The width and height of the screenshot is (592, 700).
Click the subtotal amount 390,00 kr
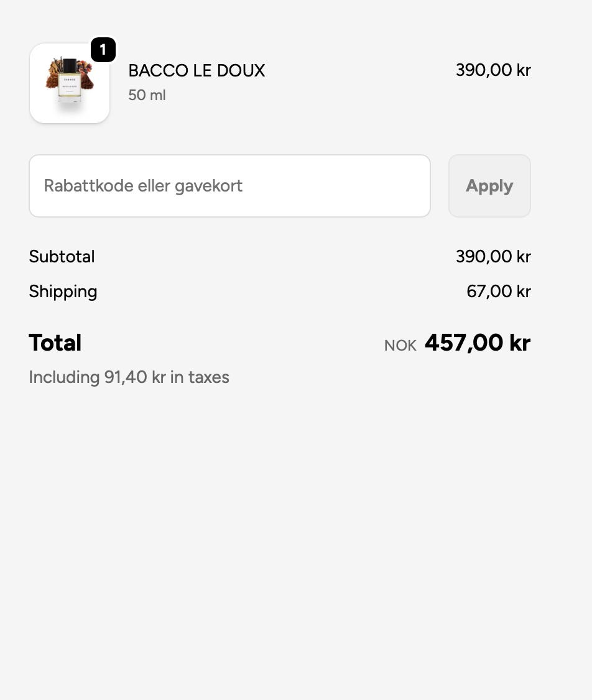pos(493,257)
